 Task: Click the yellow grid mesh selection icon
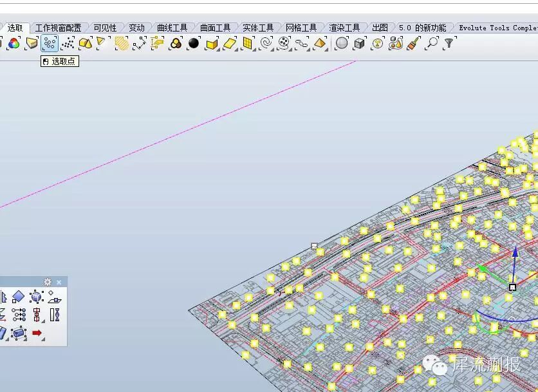248,44
